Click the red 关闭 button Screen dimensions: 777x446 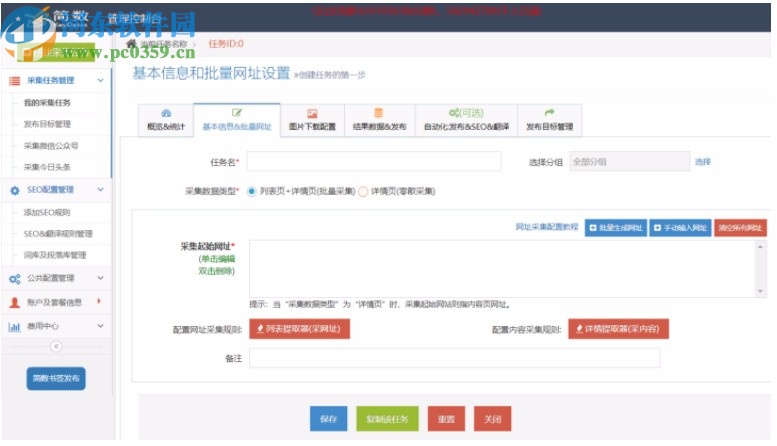click(x=493, y=419)
